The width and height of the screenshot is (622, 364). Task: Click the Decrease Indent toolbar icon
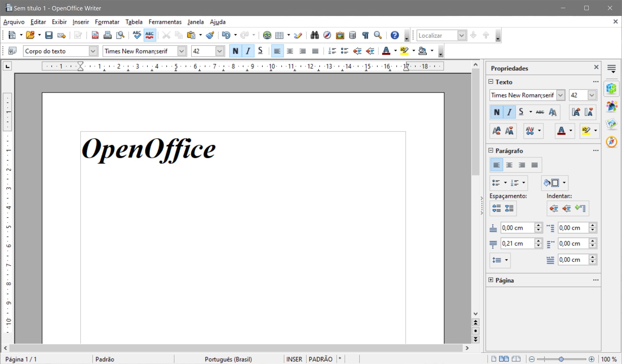click(x=357, y=51)
